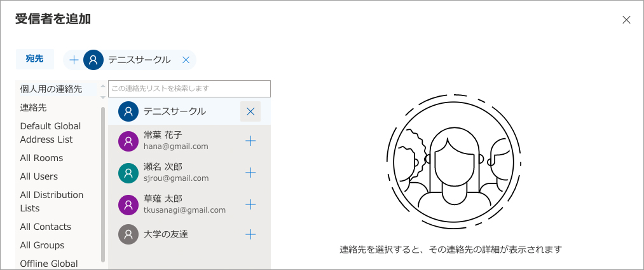Click 大学の友達 gray avatar icon
Viewport: 644px width, 270px height.
coord(128,234)
